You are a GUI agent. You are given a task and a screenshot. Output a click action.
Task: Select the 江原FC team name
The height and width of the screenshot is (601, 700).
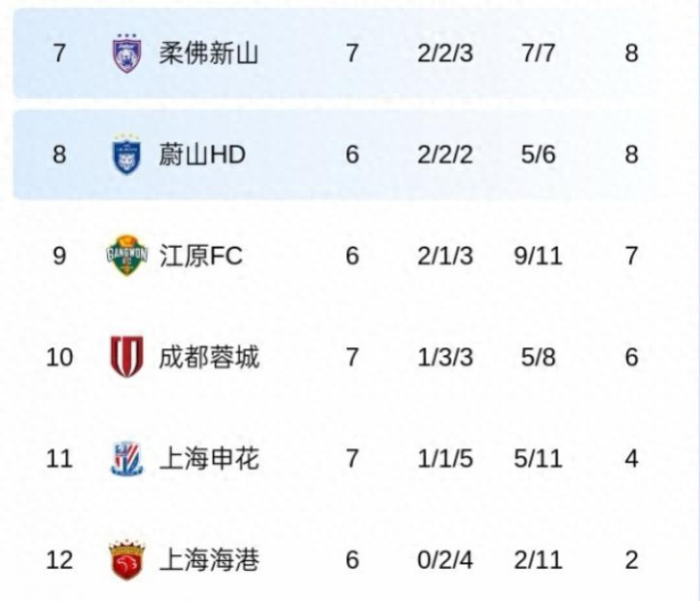(x=200, y=256)
